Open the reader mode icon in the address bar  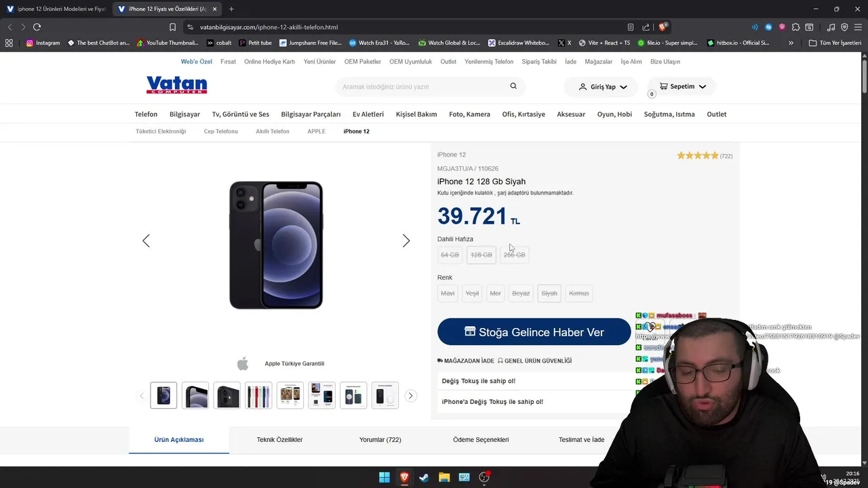(631, 27)
